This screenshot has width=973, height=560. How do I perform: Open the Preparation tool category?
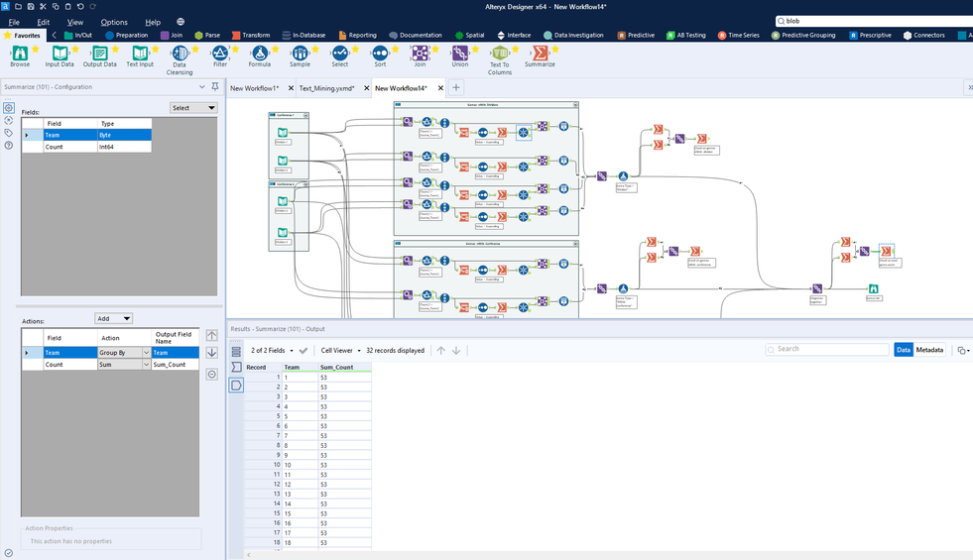pos(127,36)
